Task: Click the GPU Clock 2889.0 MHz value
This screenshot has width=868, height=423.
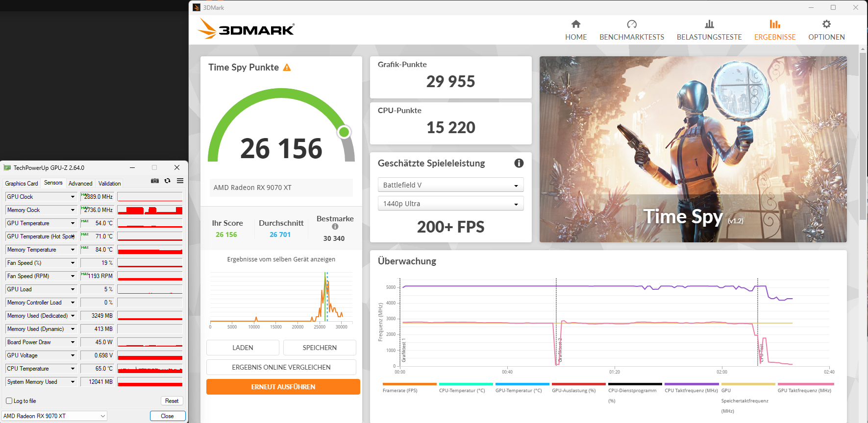Action: 98,197
